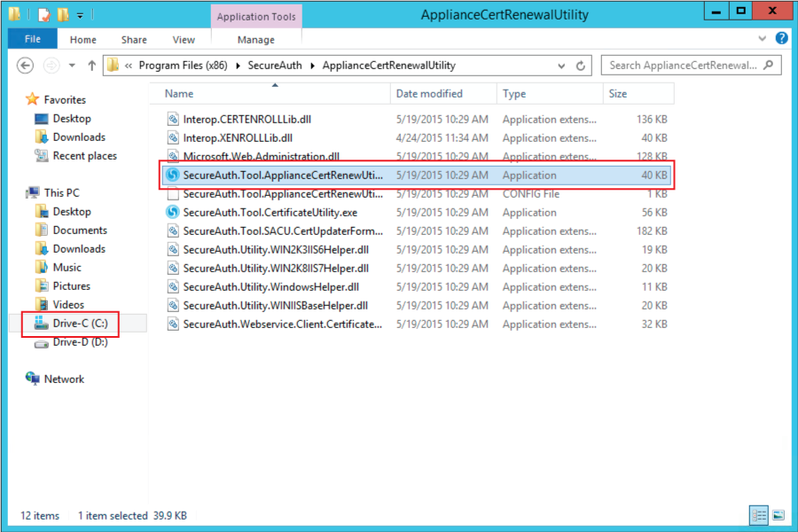Open the address bar history dropdown
Viewport: 798px width, 532px height.
pos(561,66)
